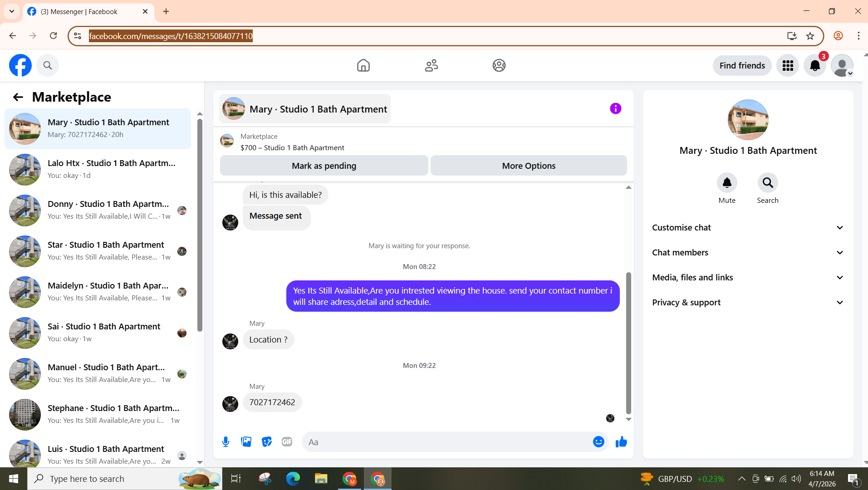Click the conversation list scrollbar thumb
This screenshot has width=868, height=490.
click(200, 225)
